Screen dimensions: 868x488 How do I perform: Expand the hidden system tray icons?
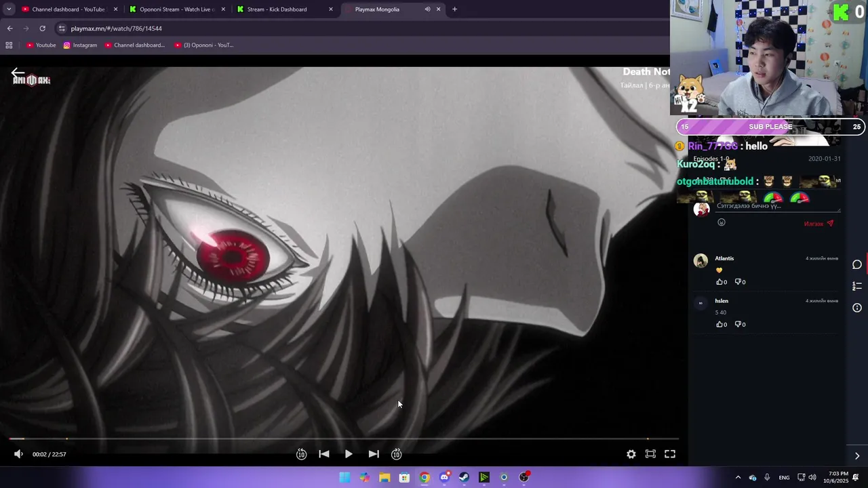coord(738,477)
